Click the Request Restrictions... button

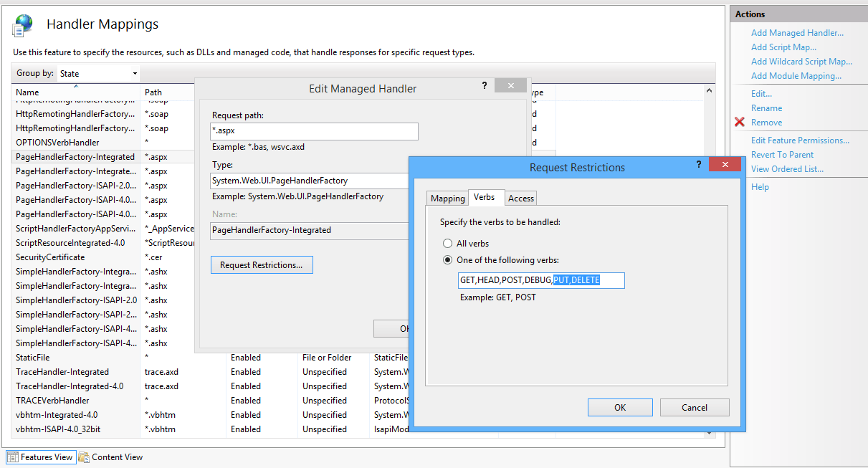[x=262, y=265]
